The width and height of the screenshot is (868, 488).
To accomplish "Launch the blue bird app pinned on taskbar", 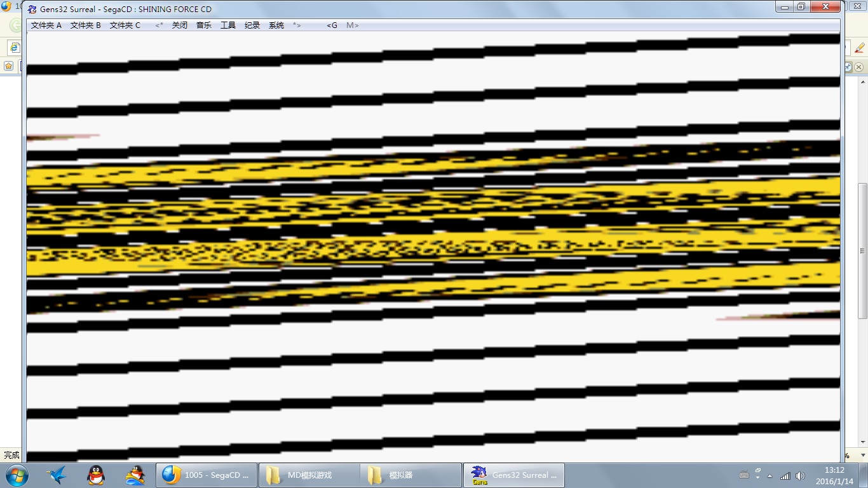I will pos(58,475).
